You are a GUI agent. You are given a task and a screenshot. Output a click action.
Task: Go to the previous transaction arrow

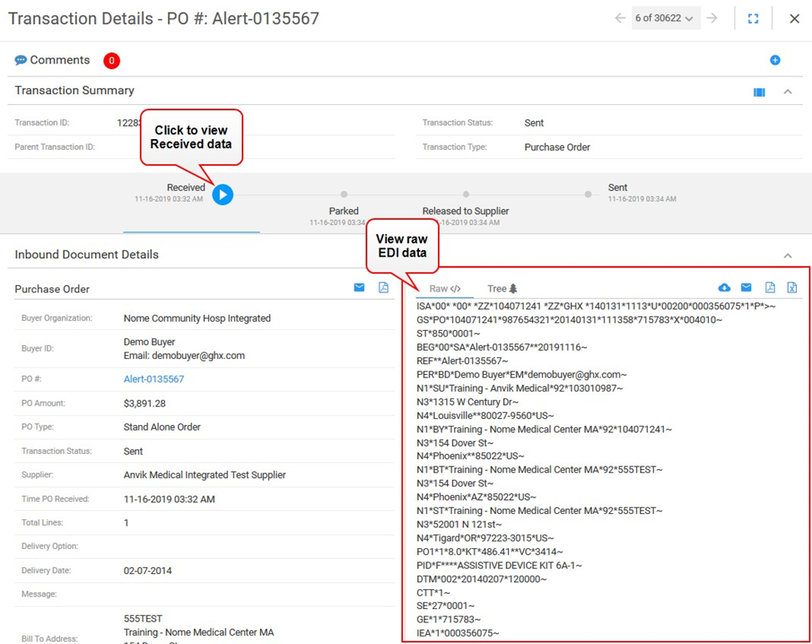(620, 18)
